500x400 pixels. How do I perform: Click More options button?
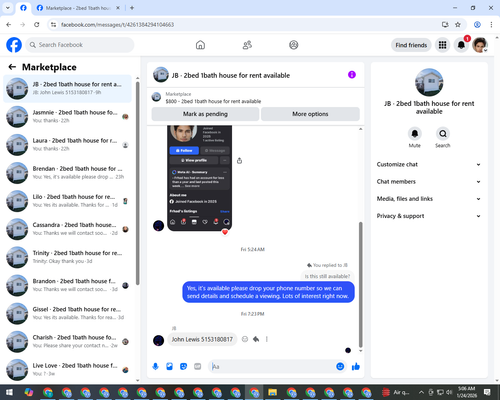coord(310,114)
